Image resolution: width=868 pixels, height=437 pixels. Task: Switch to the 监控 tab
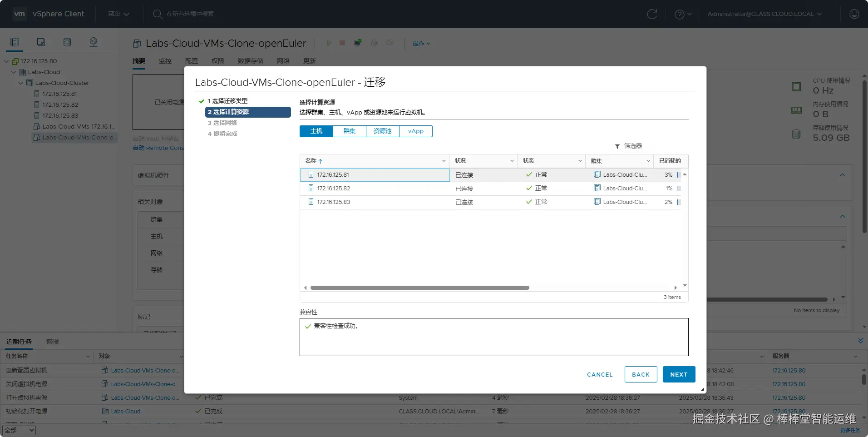tap(165, 61)
